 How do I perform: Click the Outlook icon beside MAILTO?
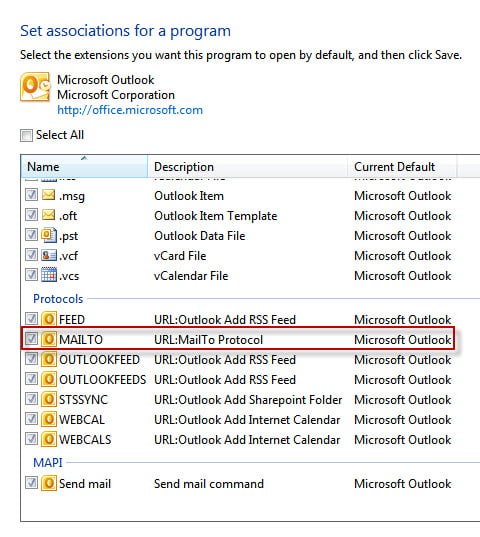coord(49,339)
